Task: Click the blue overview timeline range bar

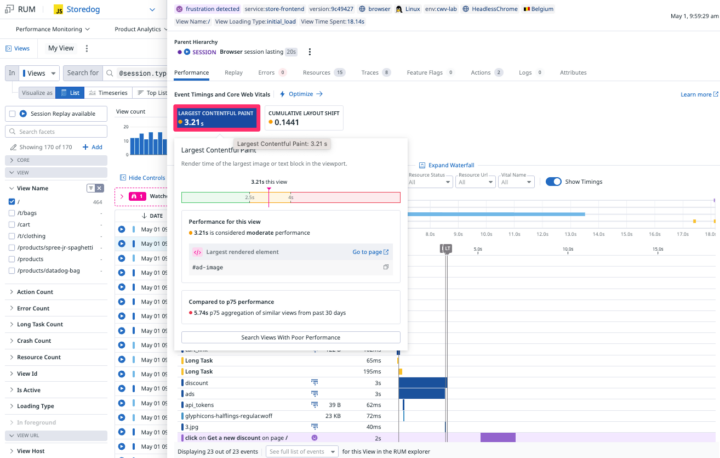Action: point(496,214)
